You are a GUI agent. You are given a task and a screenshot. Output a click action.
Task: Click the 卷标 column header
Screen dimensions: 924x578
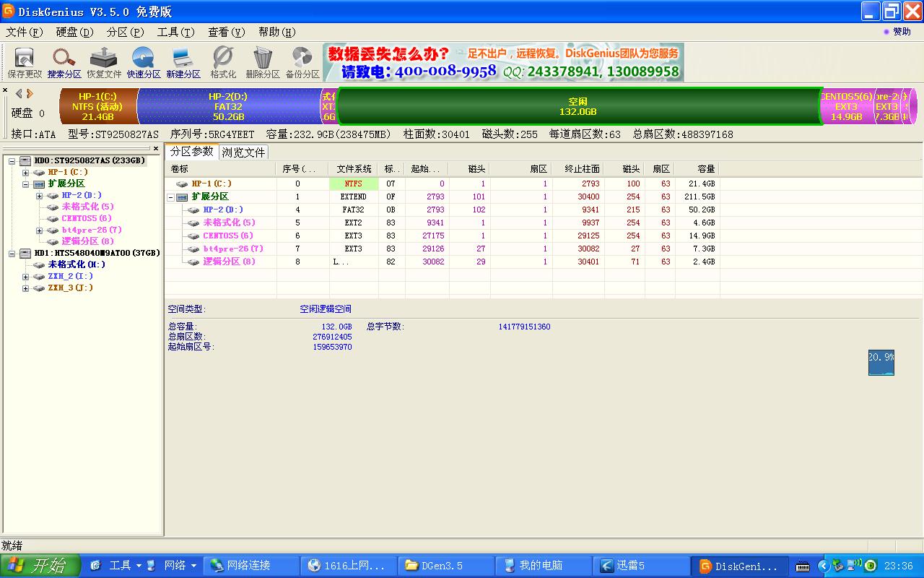click(220, 168)
